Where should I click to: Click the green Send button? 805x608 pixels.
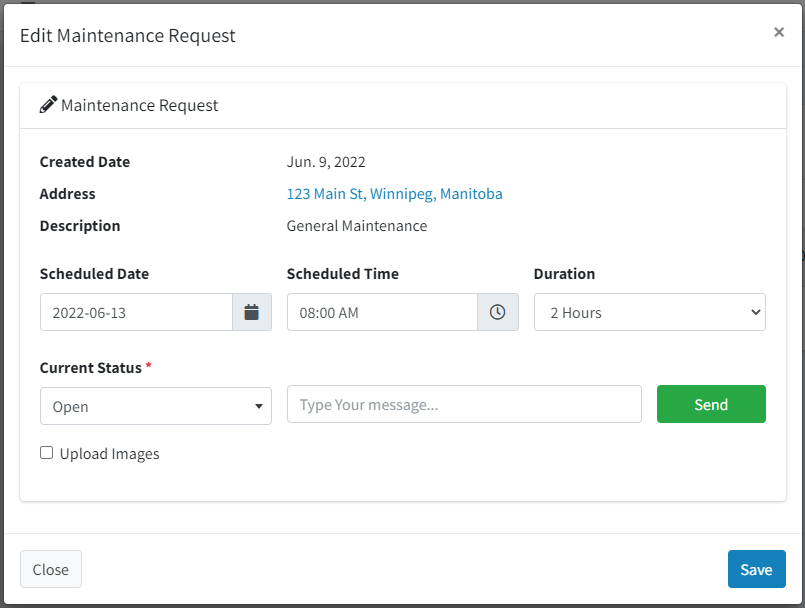coord(711,405)
